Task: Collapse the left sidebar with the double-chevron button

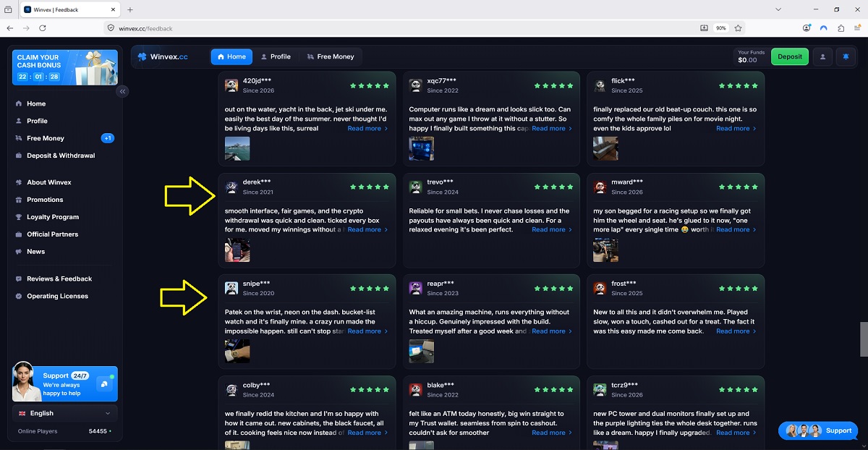Action: [123, 91]
